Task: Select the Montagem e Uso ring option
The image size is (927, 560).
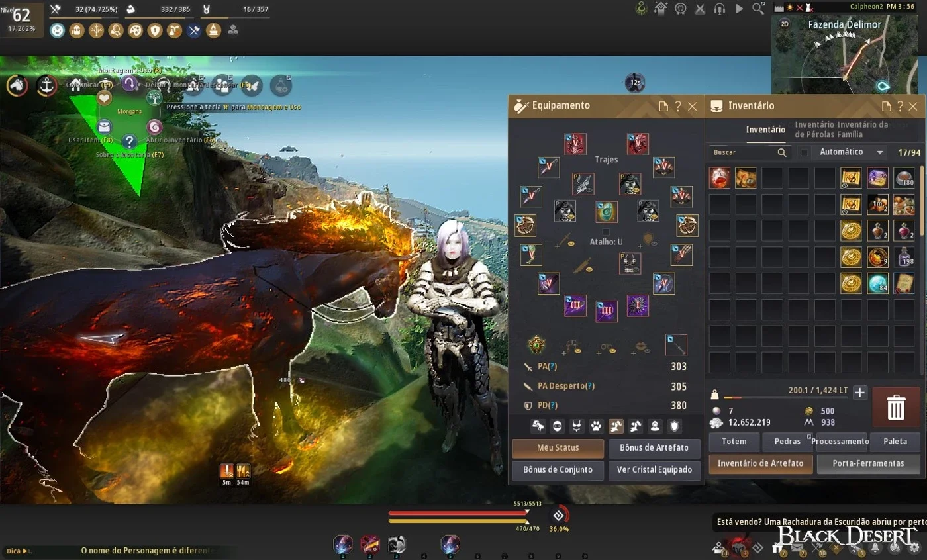Action: [129, 83]
